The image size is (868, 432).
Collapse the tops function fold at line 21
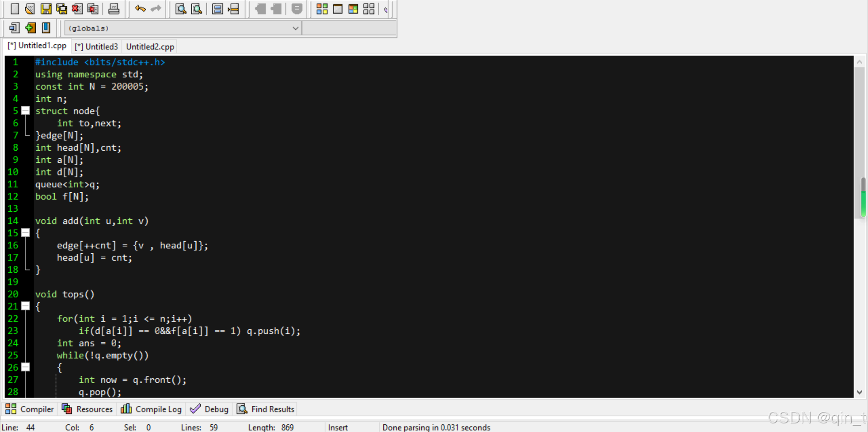[26, 306]
